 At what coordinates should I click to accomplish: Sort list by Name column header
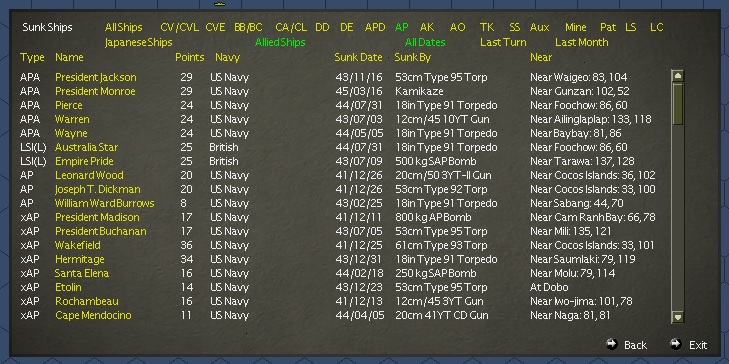click(x=69, y=58)
